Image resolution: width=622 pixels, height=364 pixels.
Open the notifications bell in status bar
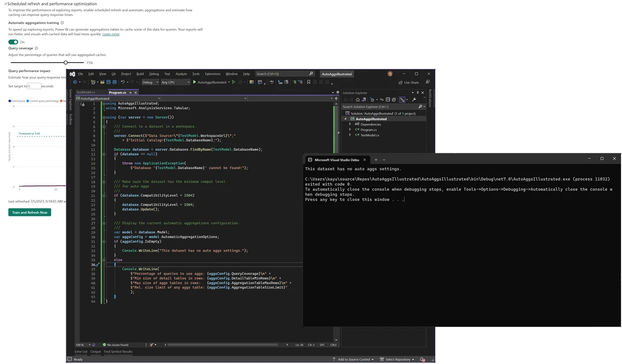(x=422, y=359)
